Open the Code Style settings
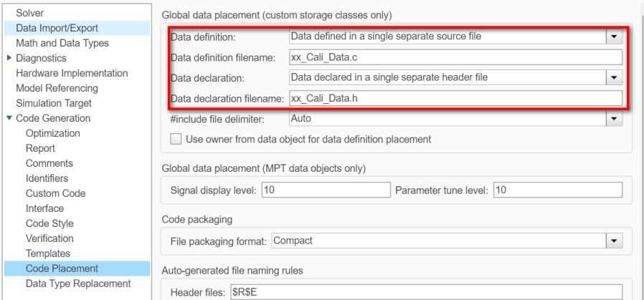This screenshot has height=300, width=644. click(51, 223)
